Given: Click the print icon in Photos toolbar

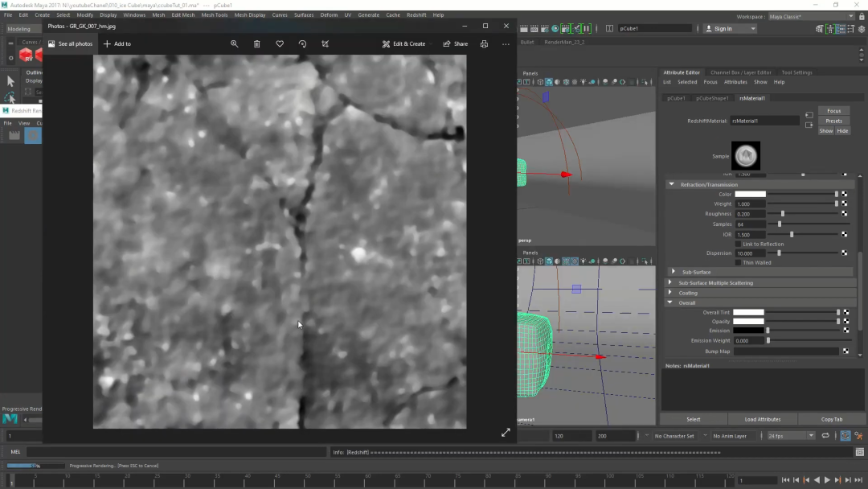Looking at the screenshot, I should tap(484, 44).
